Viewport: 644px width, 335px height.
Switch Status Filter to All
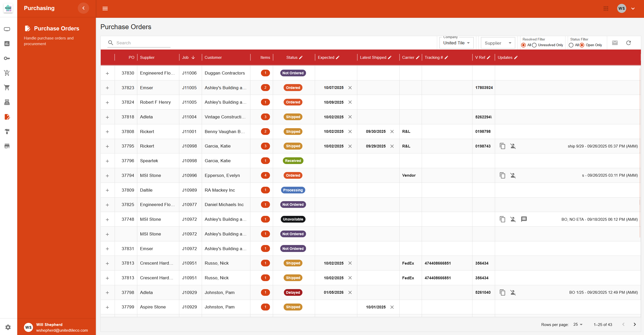571,45
